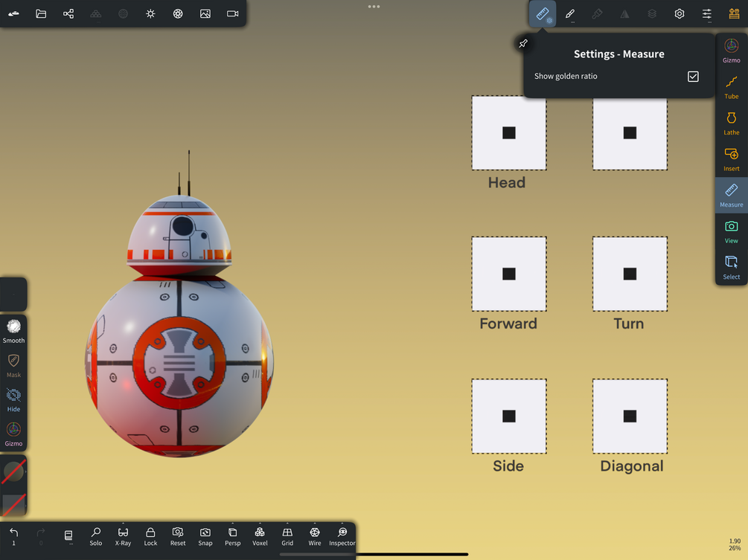748x560 pixels.
Task: Click the Head reference thumbnail
Action: 509,133
